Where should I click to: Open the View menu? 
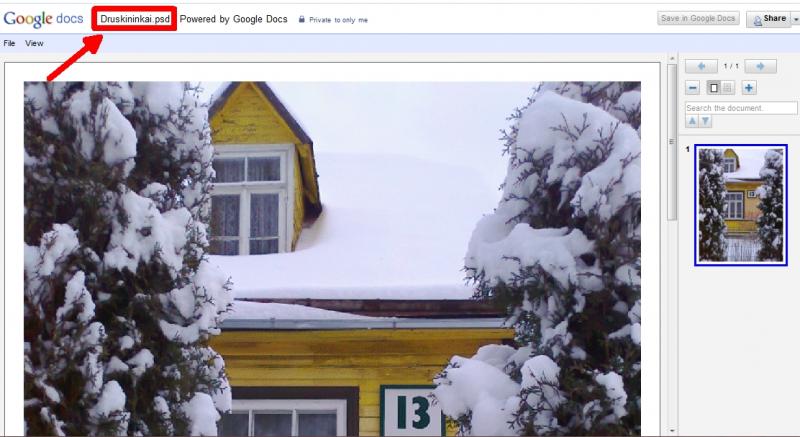coord(34,43)
